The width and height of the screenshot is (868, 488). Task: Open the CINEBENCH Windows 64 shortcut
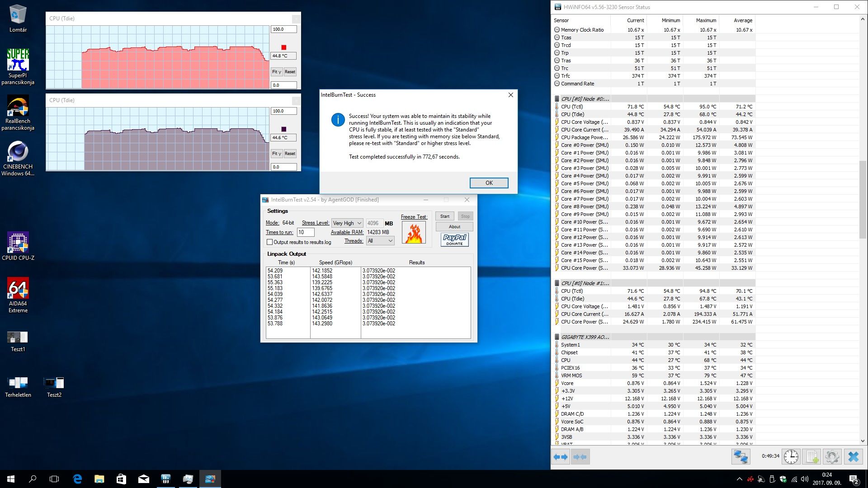pos(18,158)
